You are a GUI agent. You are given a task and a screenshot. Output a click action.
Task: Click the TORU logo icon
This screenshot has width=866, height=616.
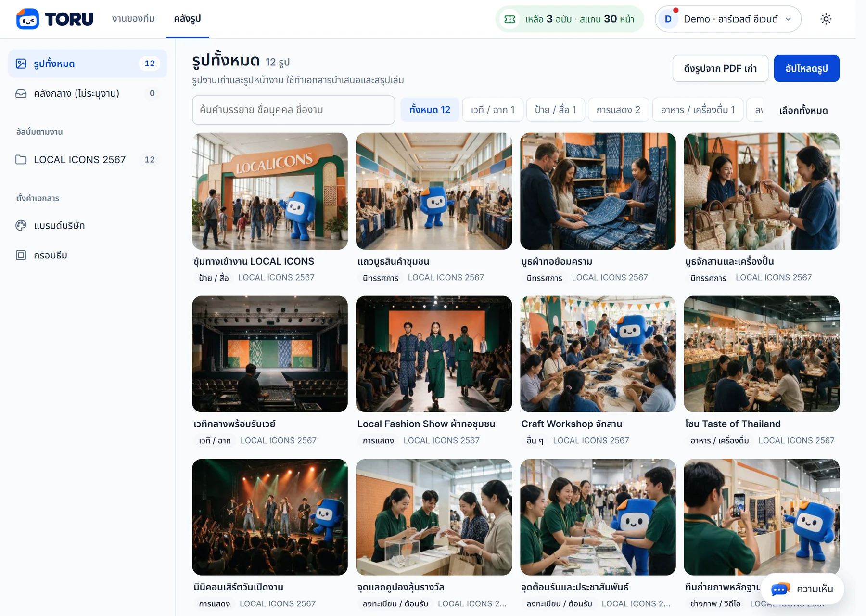pyautogui.click(x=27, y=19)
